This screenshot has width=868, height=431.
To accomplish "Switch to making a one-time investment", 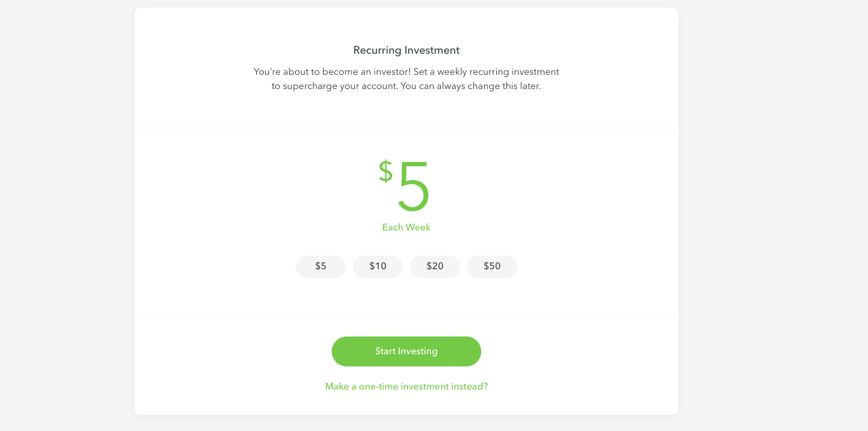I will (x=406, y=386).
